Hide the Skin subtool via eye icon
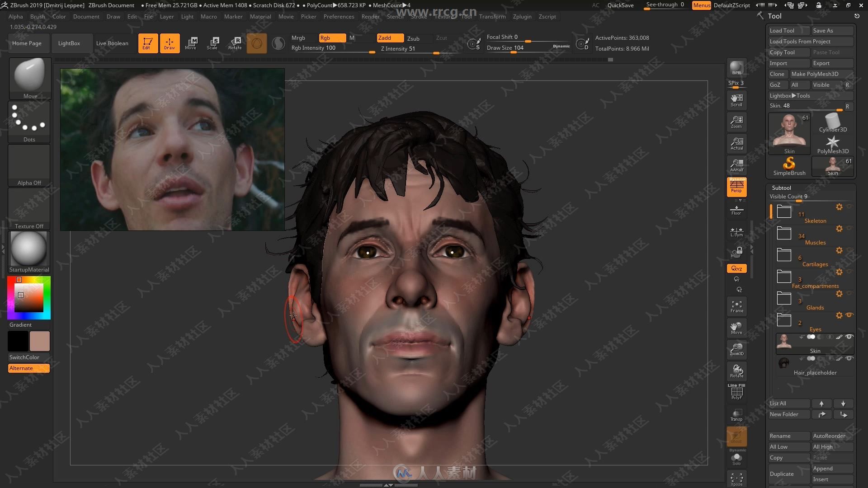The image size is (868, 488). click(x=849, y=337)
